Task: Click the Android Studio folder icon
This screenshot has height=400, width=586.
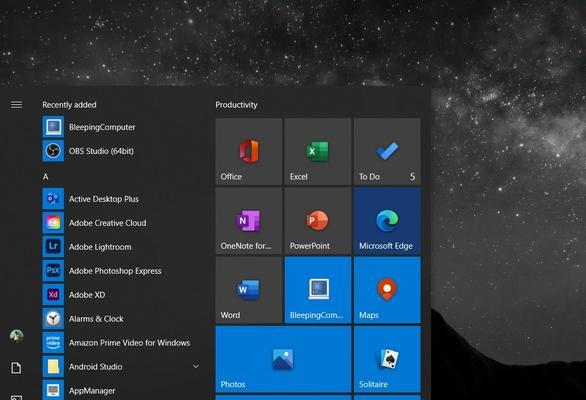Action: click(53, 366)
